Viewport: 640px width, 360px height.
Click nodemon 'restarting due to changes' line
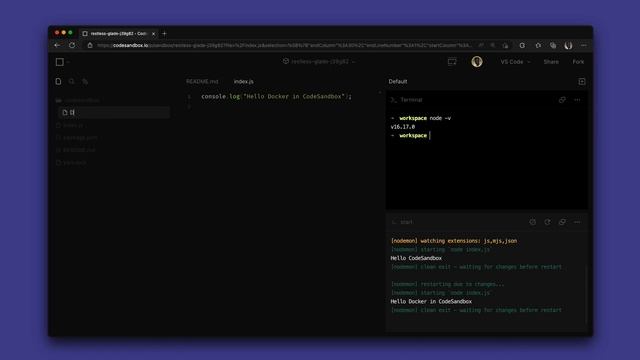pyautogui.click(x=447, y=284)
